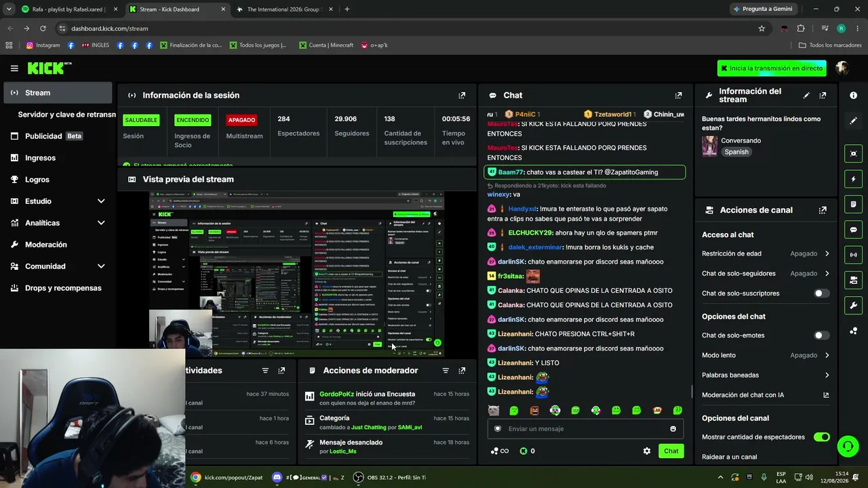Screen dimensions: 868x488
Task: Open the hamburger menu beside the Kick logo
Action: pyautogui.click(x=14, y=68)
